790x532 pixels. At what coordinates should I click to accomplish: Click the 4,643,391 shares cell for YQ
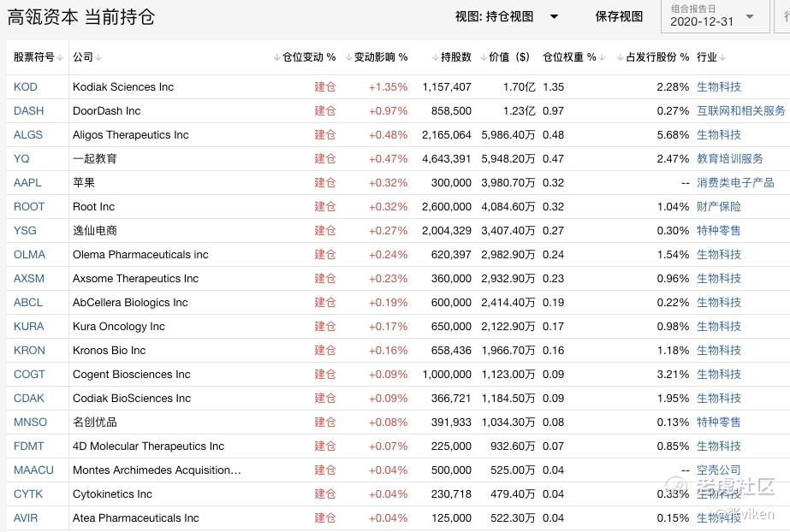click(x=447, y=158)
